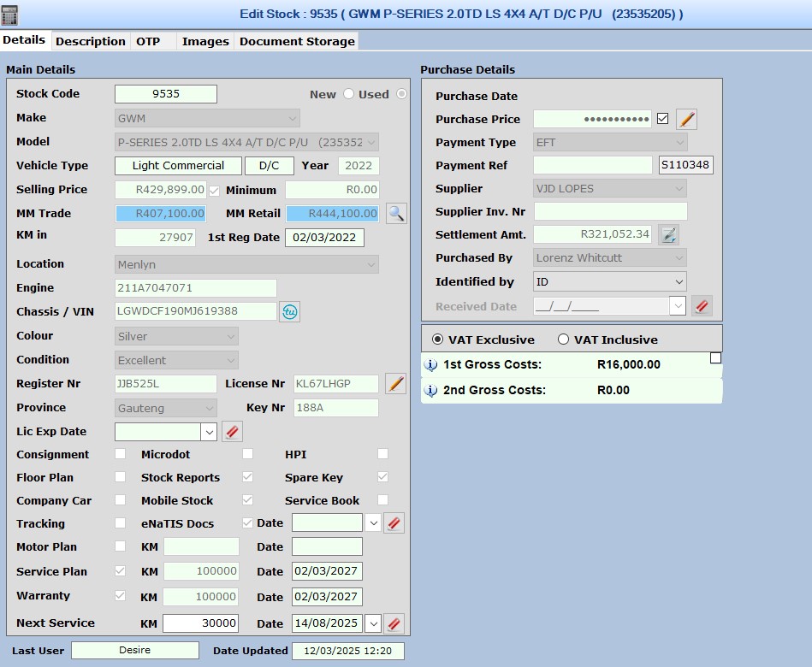Image resolution: width=812 pixels, height=667 pixels.
Task: Click the Chassis / VIN lookup icon
Action: click(290, 312)
